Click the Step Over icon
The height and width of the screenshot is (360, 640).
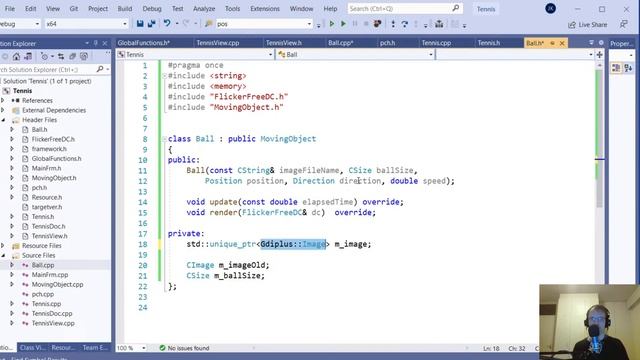404,24
